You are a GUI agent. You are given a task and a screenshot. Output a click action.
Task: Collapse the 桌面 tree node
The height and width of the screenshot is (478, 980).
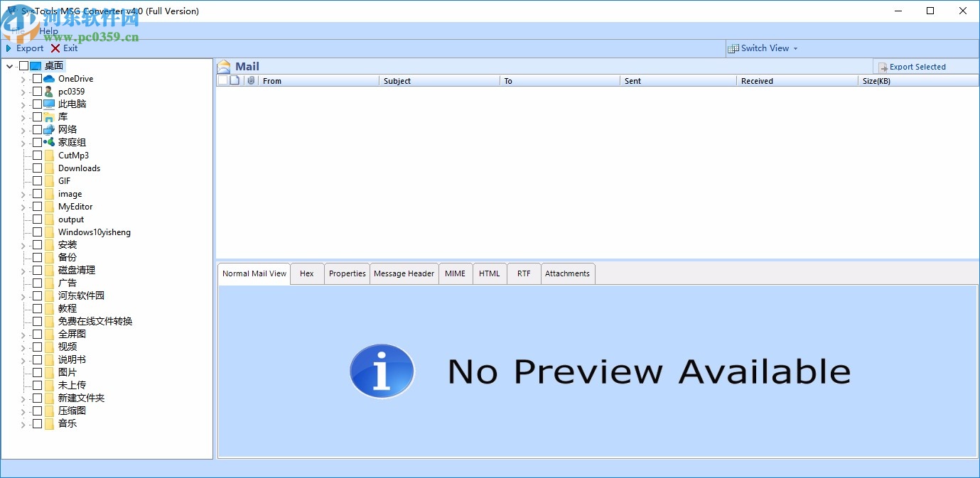tap(9, 65)
